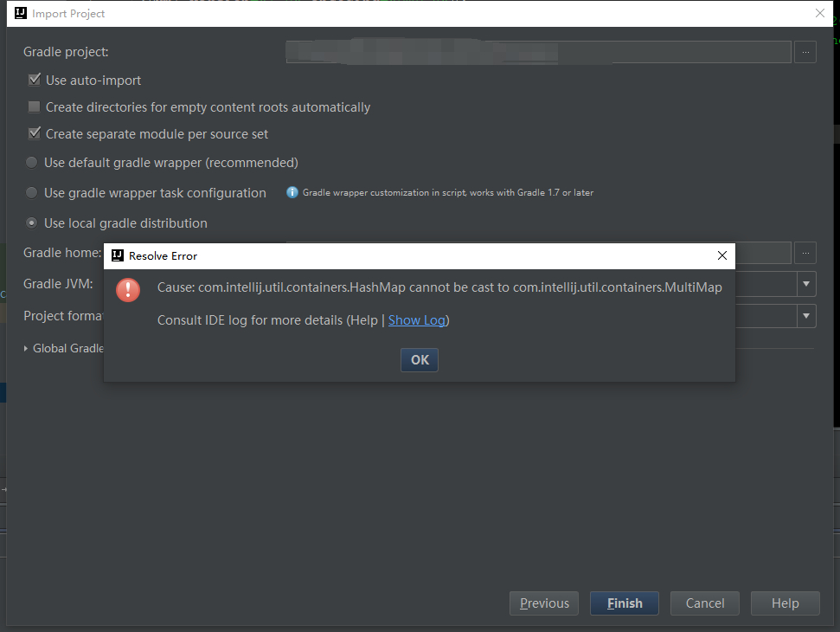Viewport: 840px width, 632px height.
Task: Close the Resolve Error dialog with X
Action: (722, 255)
